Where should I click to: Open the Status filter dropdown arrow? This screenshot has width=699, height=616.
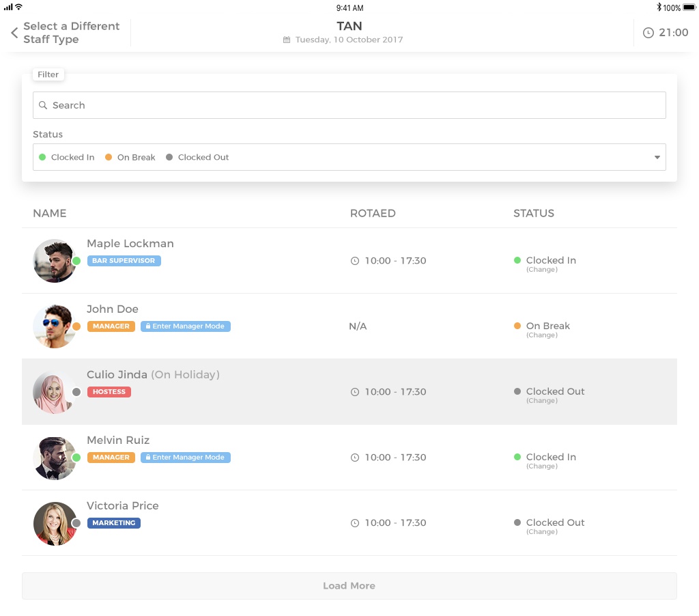tap(657, 157)
